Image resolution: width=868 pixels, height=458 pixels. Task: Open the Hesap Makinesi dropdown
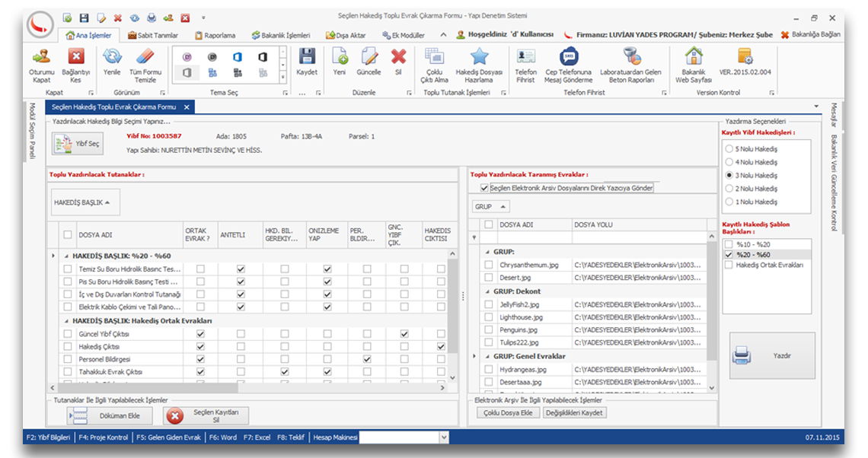point(444,437)
